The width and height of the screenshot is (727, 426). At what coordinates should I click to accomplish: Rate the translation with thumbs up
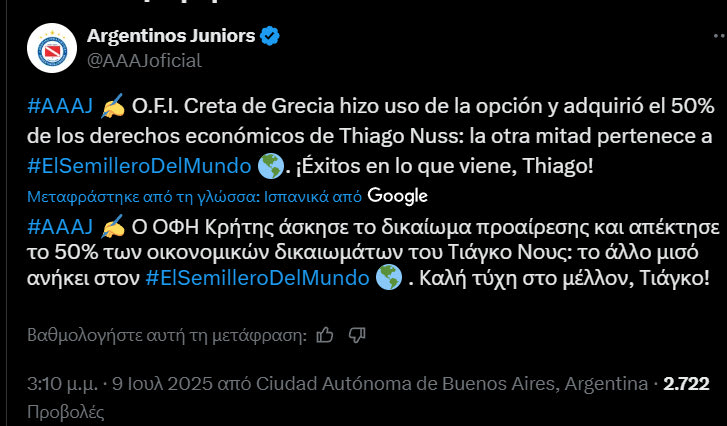(324, 333)
